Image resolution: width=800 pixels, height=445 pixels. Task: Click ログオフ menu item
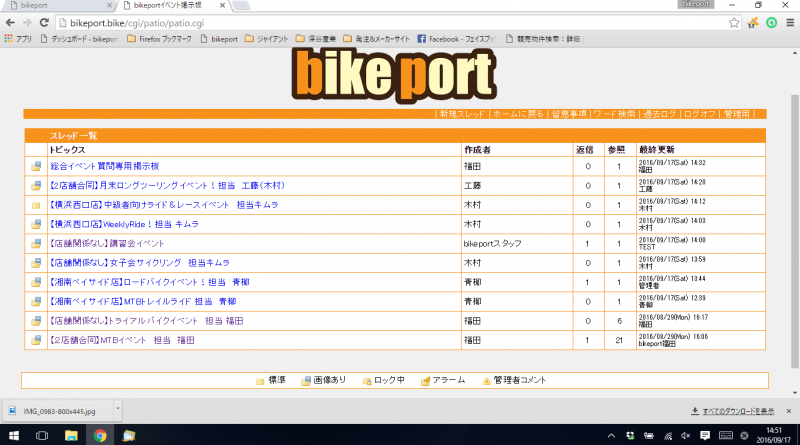(699, 114)
